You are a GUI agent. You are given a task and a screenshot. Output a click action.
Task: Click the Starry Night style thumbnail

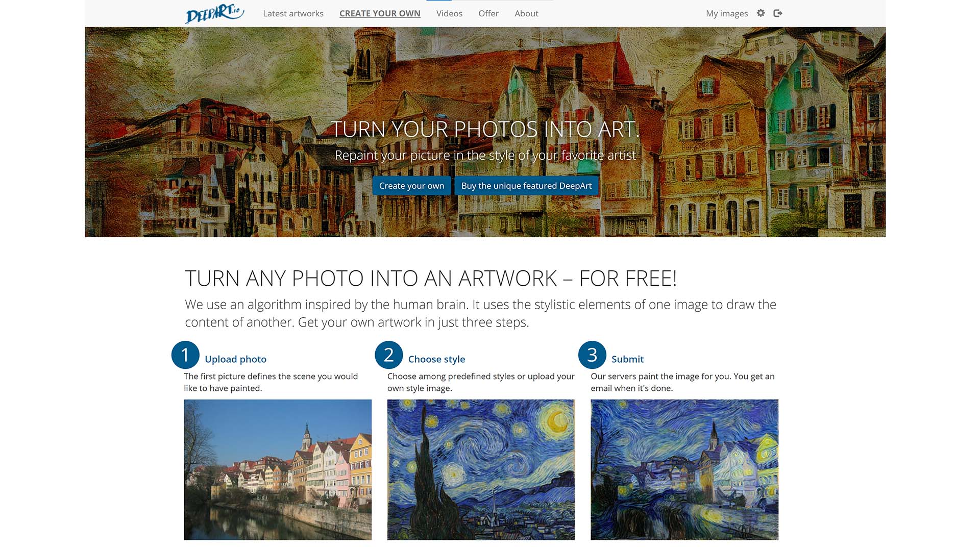481,469
